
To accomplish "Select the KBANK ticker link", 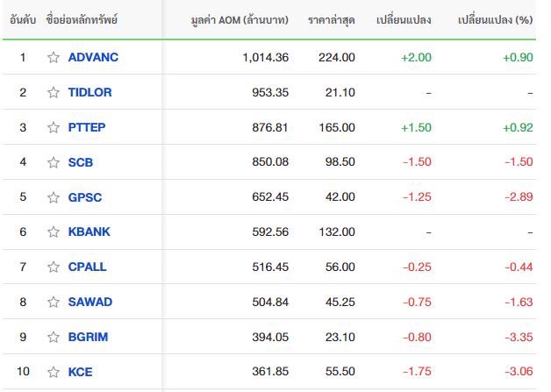I will click(89, 232).
